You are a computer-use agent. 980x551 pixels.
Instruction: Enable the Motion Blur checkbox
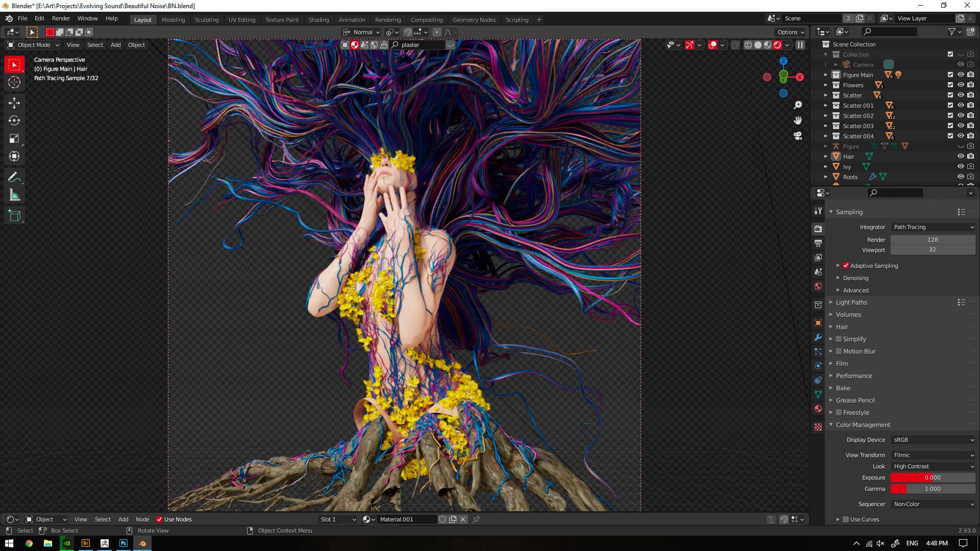839,351
